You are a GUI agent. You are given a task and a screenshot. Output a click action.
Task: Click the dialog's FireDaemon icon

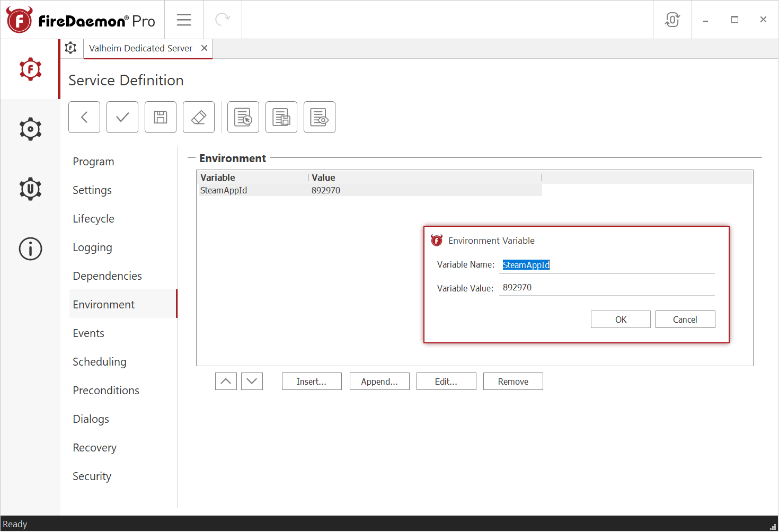click(437, 241)
